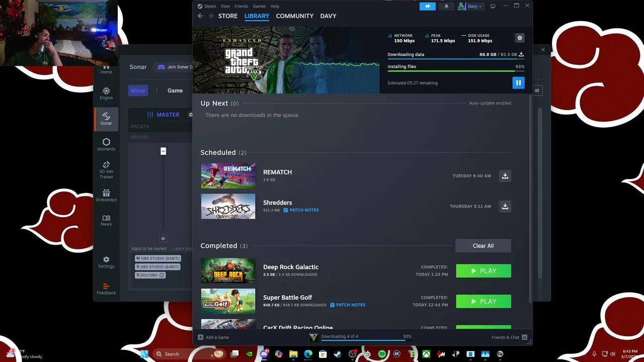Switch to the COMMUNITY tab
The height and width of the screenshot is (362, 644).
pos(294,16)
